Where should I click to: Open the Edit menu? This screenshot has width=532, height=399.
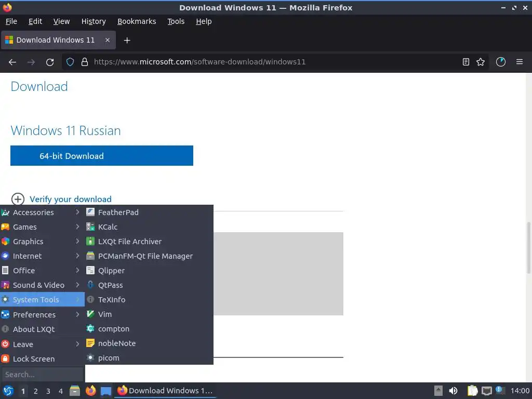[x=35, y=21]
